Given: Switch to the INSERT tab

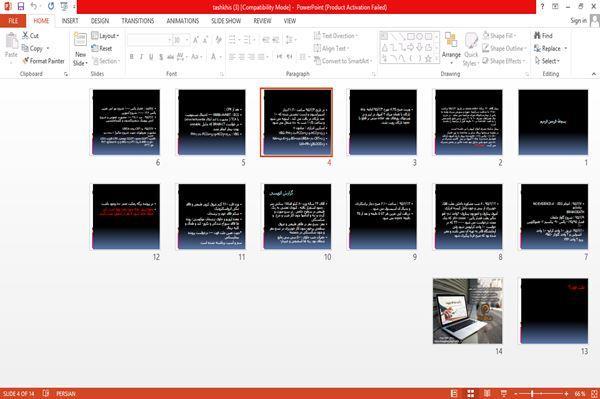Looking at the screenshot, I should [70, 21].
